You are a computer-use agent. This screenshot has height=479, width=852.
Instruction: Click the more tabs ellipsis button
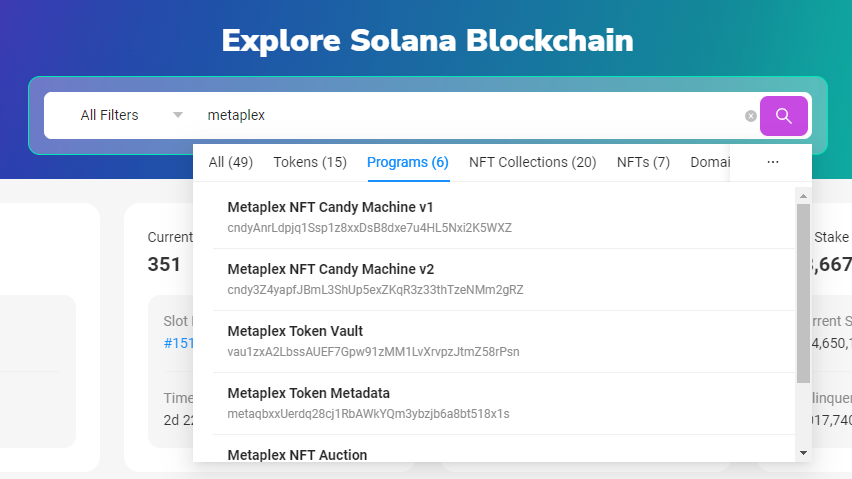coord(772,162)
